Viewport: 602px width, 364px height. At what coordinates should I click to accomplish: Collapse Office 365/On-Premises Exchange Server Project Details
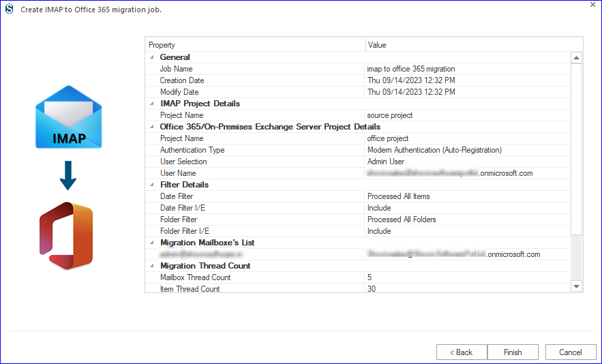tap(152, 127)
